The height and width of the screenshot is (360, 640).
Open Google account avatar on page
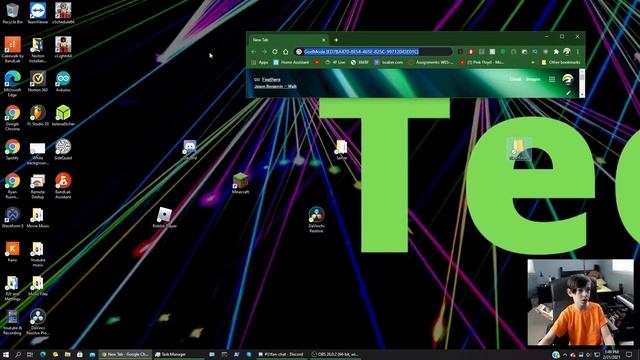[x=568, y=79]
